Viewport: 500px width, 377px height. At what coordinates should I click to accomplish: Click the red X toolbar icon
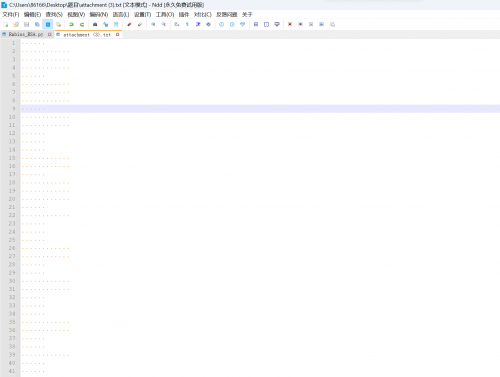(290, 24)
